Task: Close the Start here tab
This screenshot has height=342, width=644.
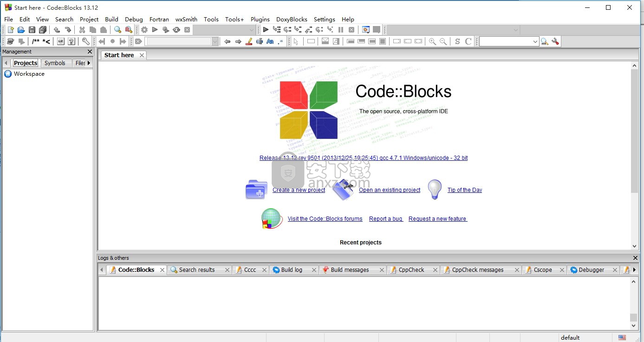Action: click(x=142, y=55)
